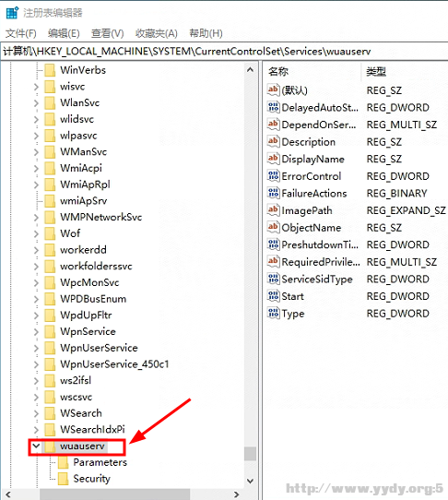Screen dimensions: 448x500
Task: Click the Registry Editor app icon in the title bar
Action: pos(12,13)
